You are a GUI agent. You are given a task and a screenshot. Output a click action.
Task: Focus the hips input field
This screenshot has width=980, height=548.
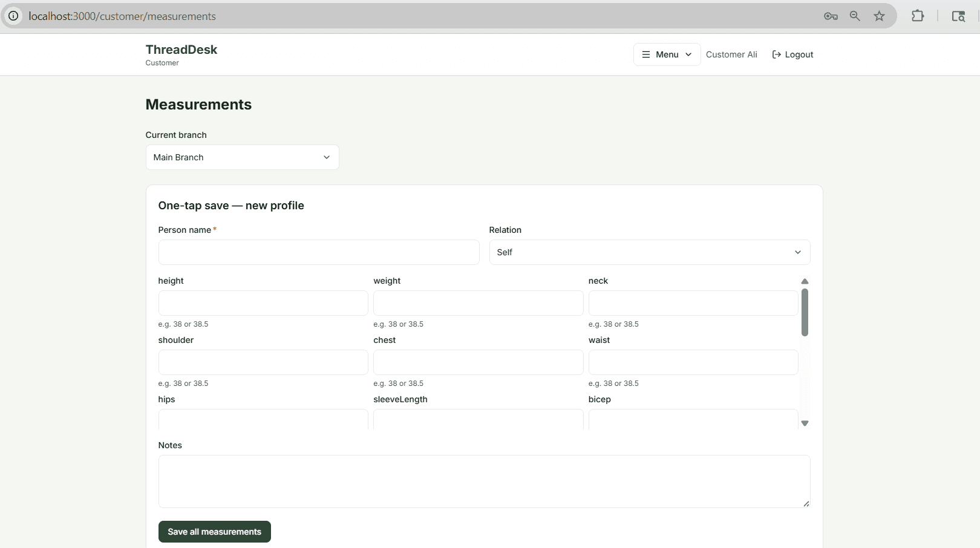pyautogui.click(x=263, y=419)
